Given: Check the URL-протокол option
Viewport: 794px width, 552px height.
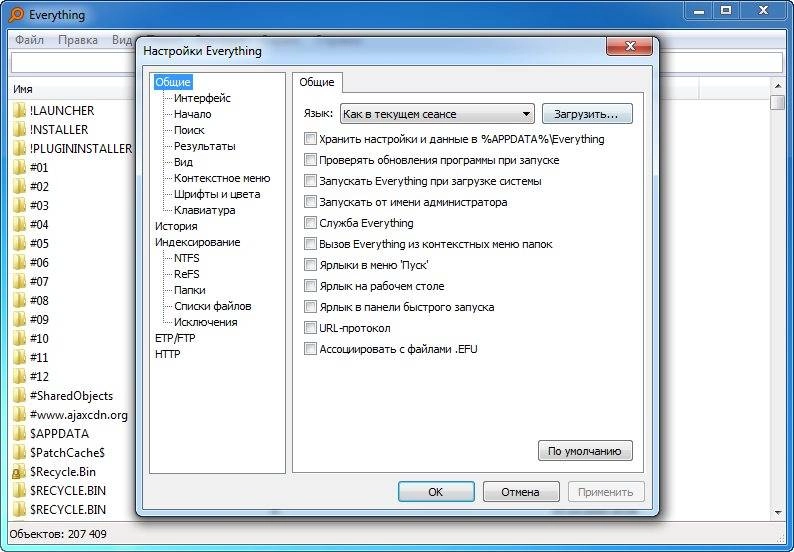Looking at the screenshot, I should click(310, 328).
